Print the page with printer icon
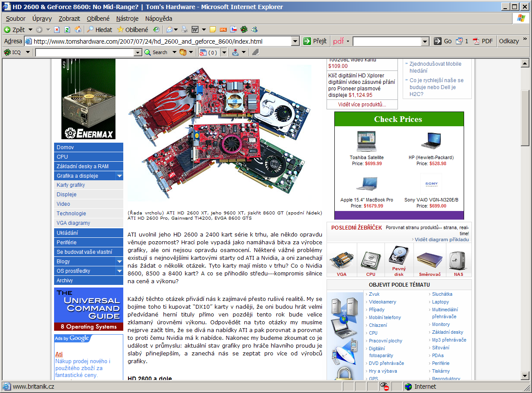This screenshot has height=393, width=532. point(185,30)
